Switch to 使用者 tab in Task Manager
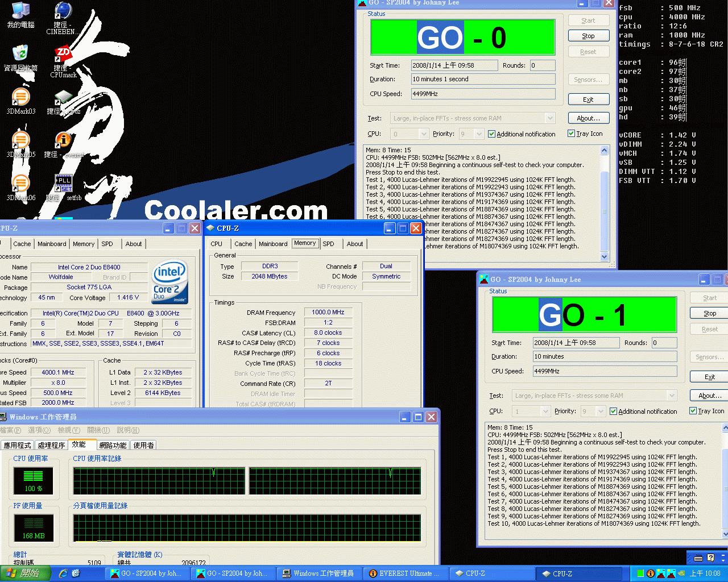Viewport: 728px width, 582px height. point(143,446)
